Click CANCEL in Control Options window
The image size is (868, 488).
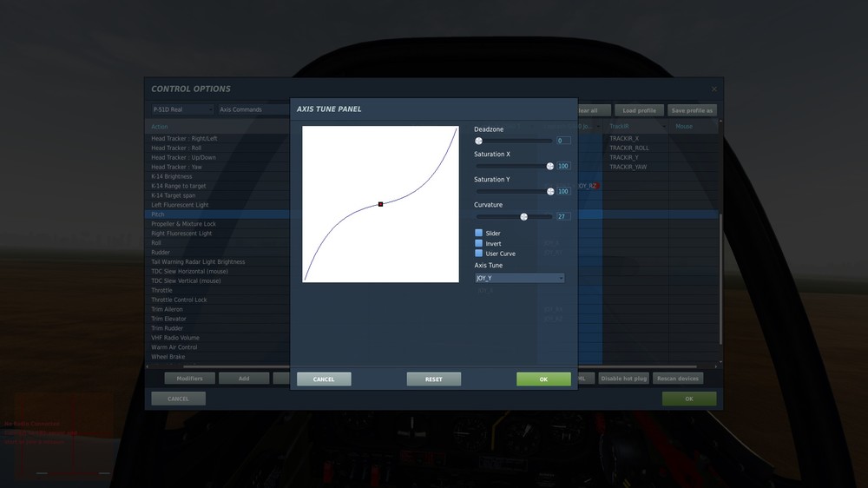click(x=178, y=399)
